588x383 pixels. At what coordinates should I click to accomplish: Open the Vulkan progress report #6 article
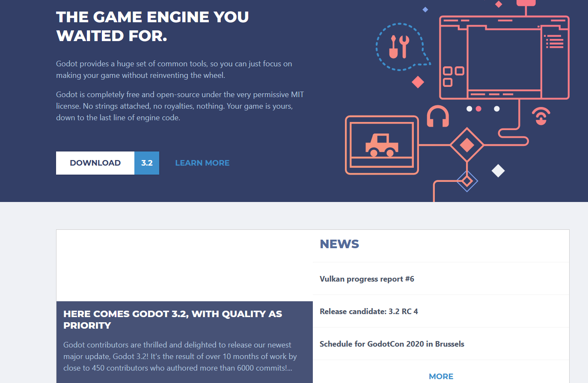click(x=367, y=279)
